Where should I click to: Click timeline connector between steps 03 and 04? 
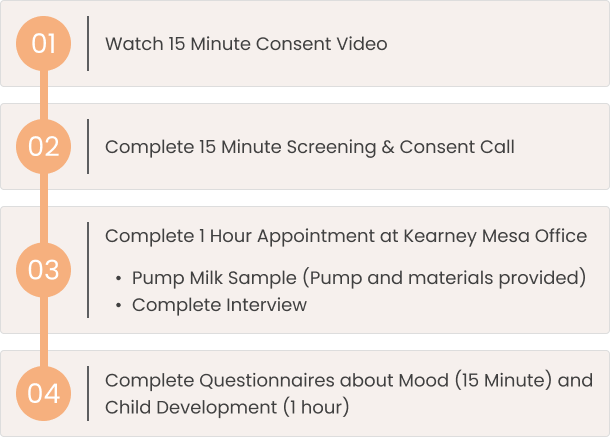click(x=44, y=332)
